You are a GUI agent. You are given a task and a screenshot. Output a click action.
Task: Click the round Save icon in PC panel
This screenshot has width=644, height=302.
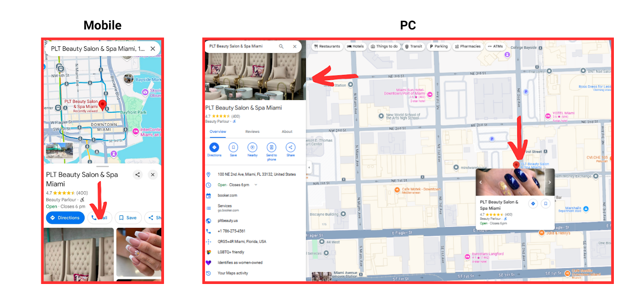233,147
